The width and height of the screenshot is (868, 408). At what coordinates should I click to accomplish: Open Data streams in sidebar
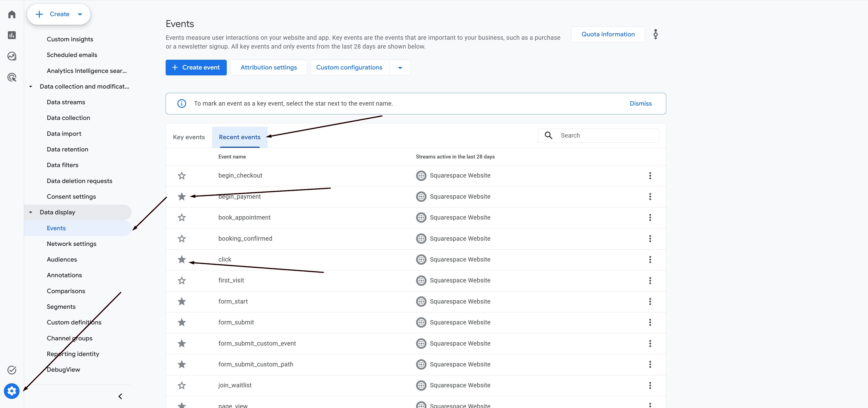point(66,102)
